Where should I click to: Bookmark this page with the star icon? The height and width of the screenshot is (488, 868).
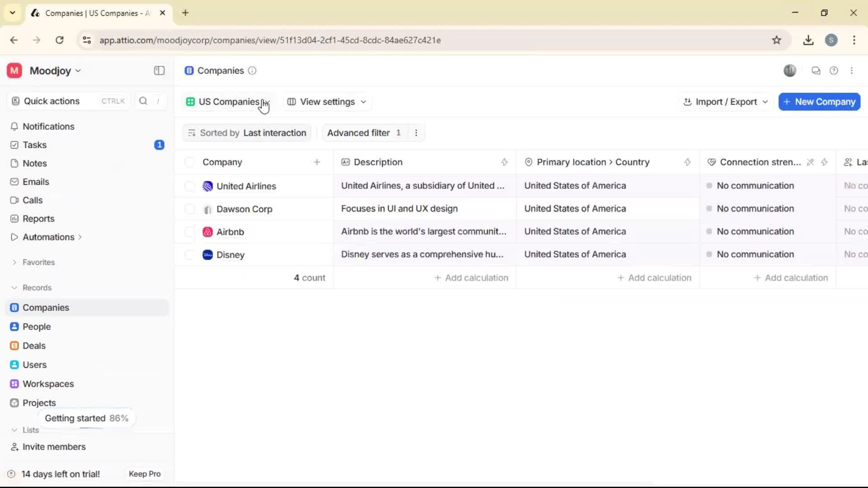[776, 40]
